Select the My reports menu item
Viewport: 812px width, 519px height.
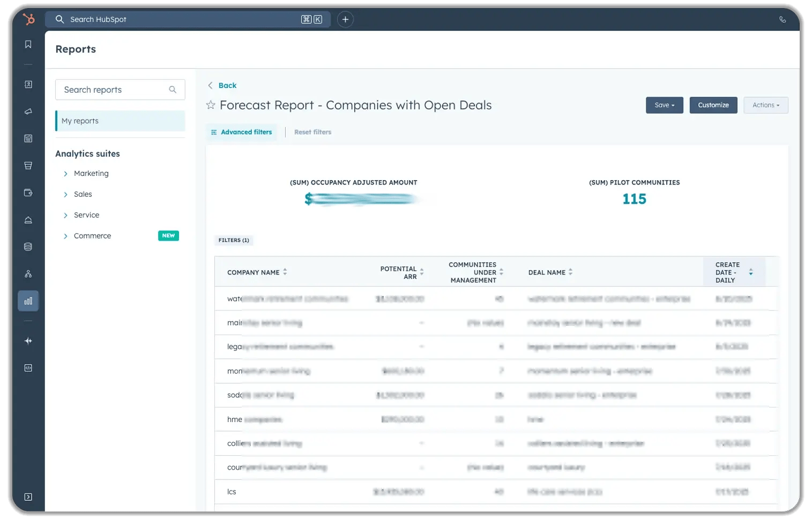(x=80, y=121)
